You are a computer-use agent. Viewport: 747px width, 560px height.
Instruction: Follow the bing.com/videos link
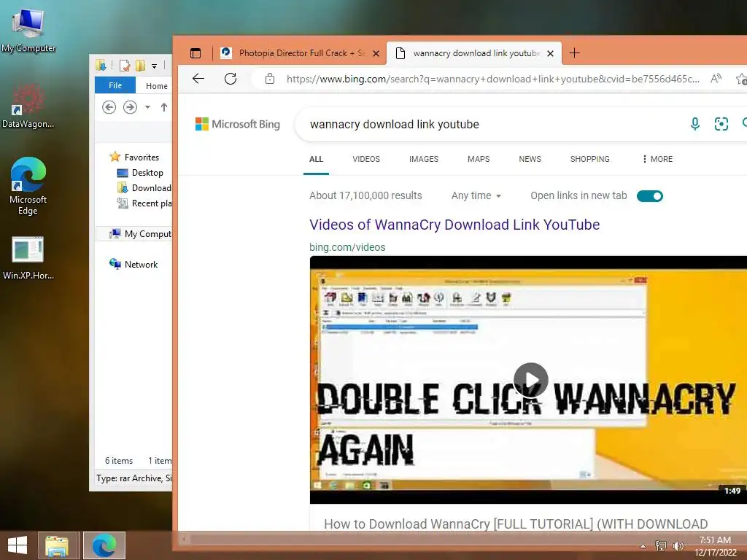(347, 247)
